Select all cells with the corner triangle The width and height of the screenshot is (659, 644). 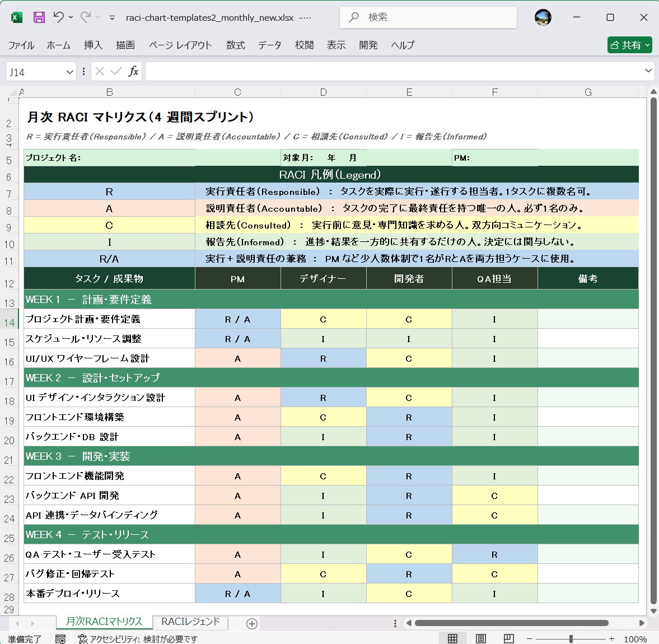13,92
